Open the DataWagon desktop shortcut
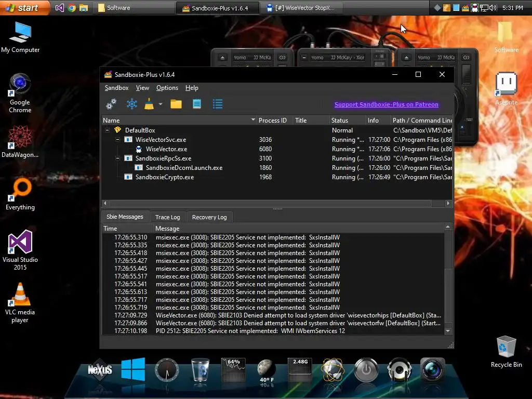The image size is (532, 399). point(20,141)
